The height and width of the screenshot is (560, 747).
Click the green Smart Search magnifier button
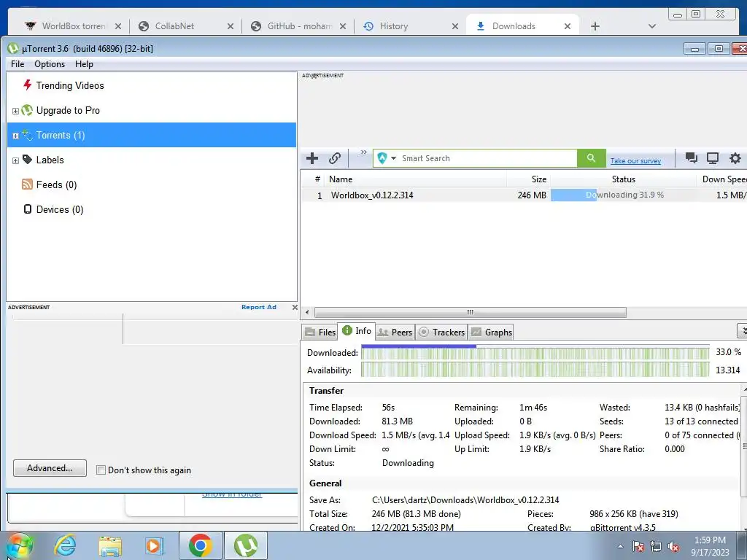click(x=591, y=158)
